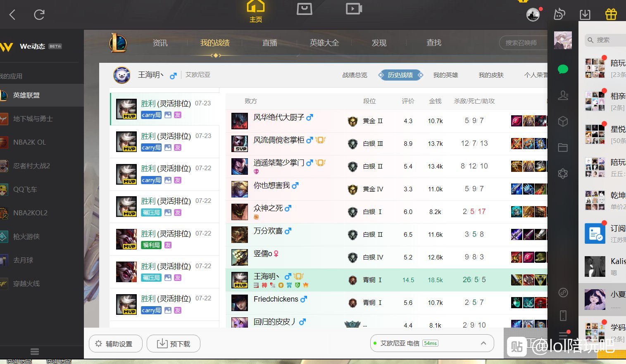Click the refresh icon at top
This screenshot has width=626, height=364.
tap(39, 15)
